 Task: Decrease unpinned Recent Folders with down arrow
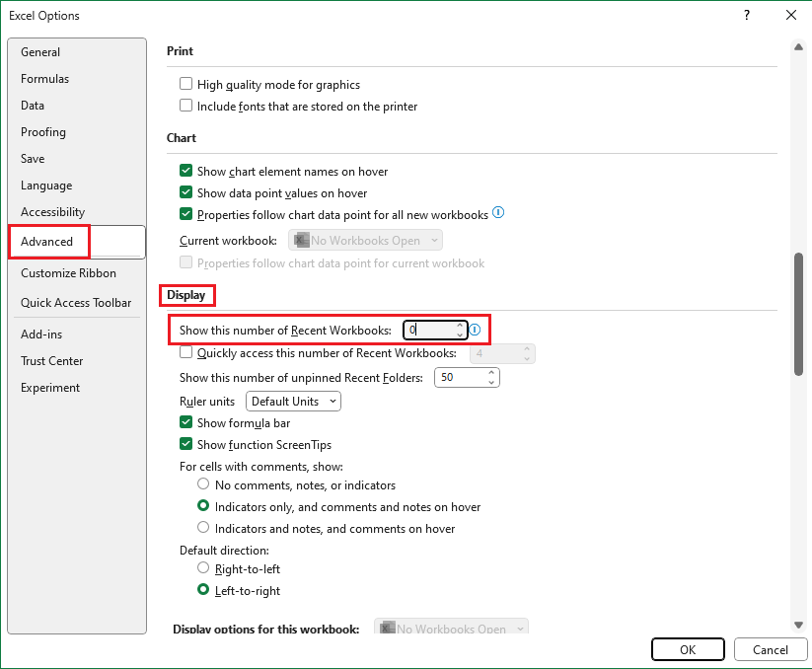tap(491, 382)
